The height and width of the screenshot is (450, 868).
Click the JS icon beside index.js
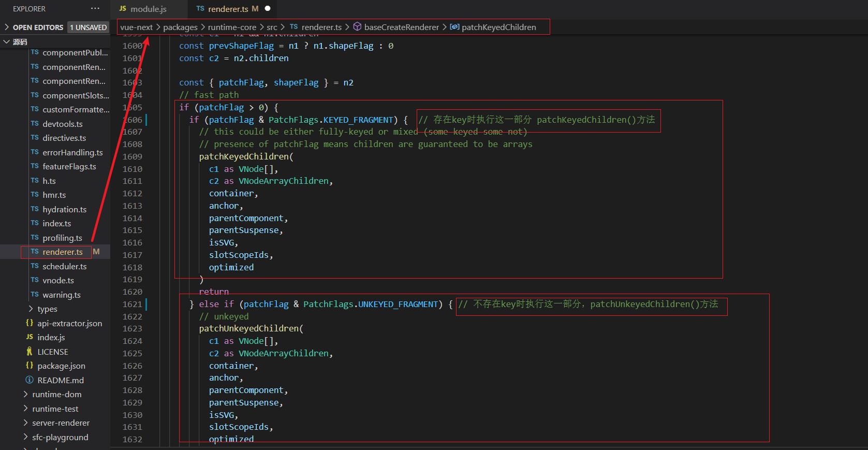(30, 337)
